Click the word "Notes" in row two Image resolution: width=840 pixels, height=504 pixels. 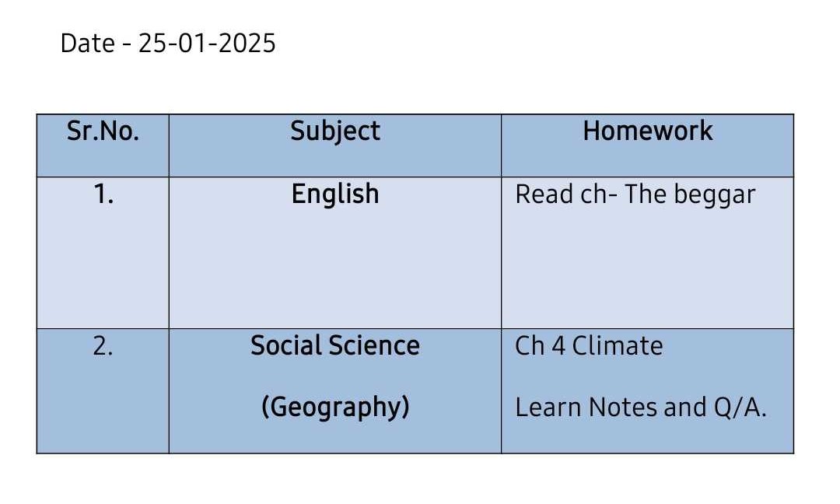pos(623,408)
